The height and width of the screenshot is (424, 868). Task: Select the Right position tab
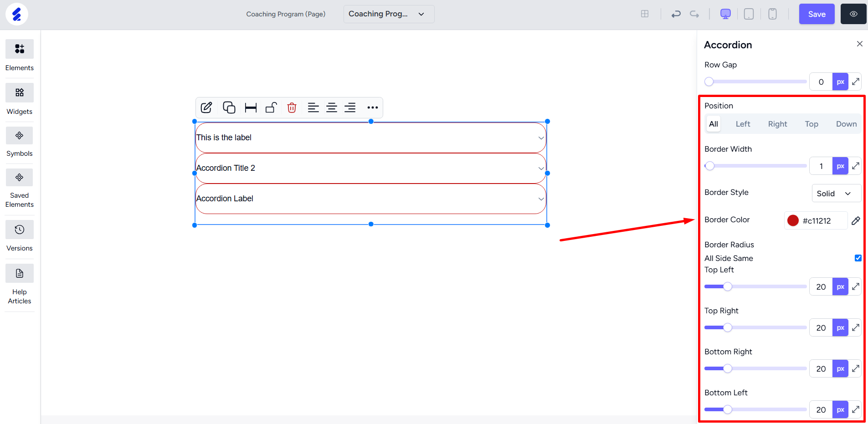(777, 124)
